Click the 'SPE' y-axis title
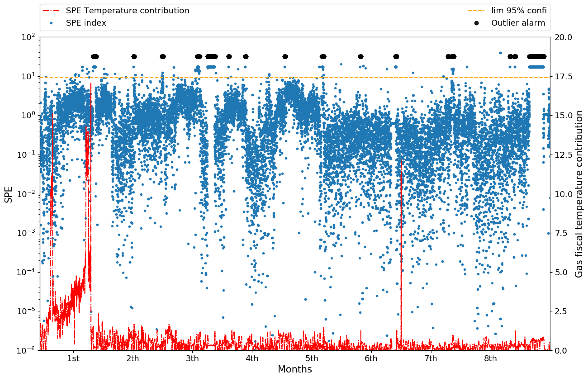This screenshot has width=588, height=376. tap(8, 195)
